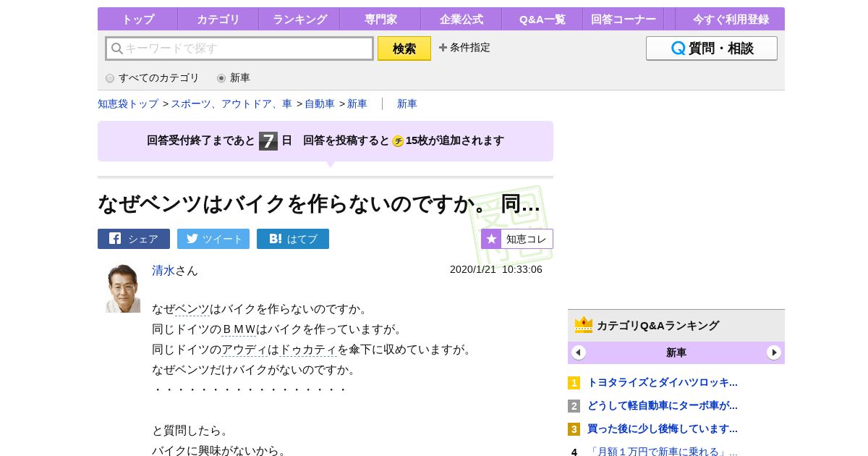Viewport: 868px width, 456px height.
Task: Open the 質問・相談 button
Action: (x=712, y=48)
